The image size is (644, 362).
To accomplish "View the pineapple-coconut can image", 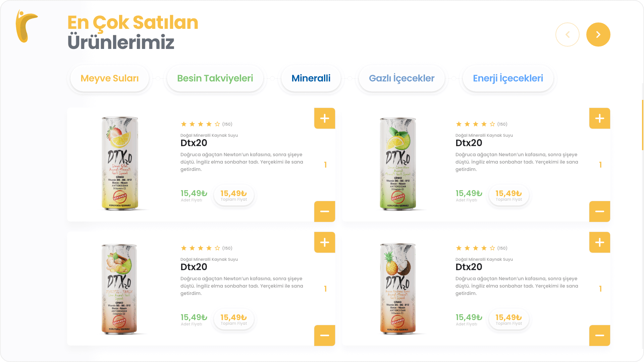I will [398, 289].
